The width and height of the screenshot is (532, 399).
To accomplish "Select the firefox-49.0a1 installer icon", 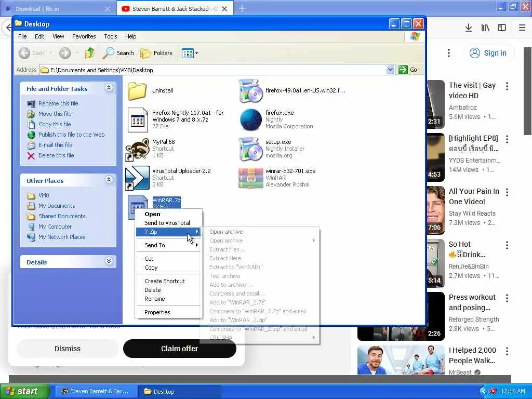I will click(x=251, y=91).
